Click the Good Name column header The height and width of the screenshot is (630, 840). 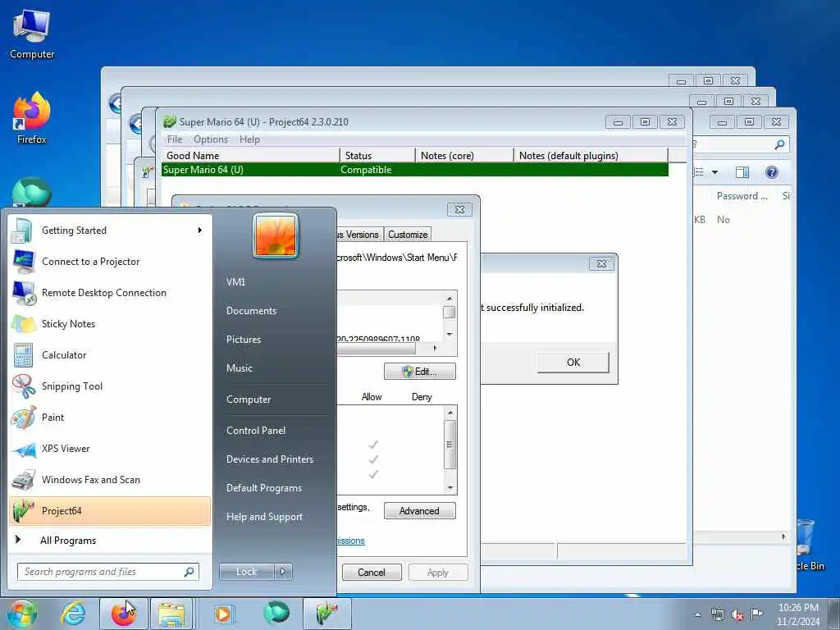[251, 155]
